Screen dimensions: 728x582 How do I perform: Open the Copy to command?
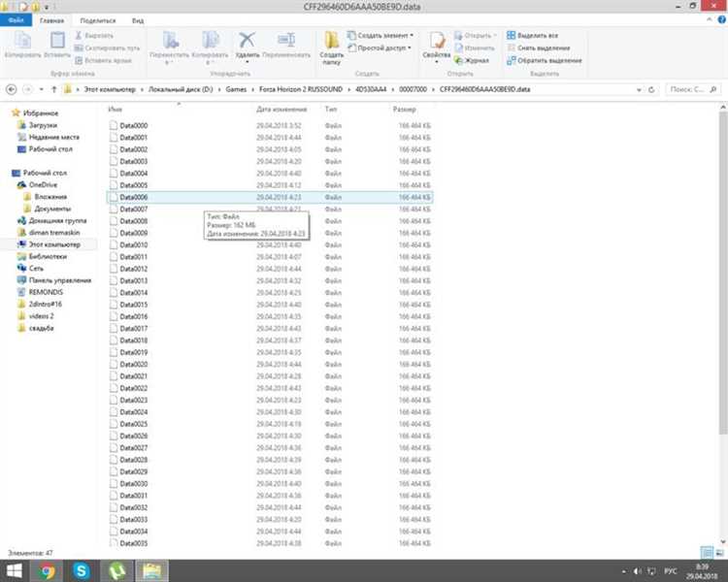210,47
